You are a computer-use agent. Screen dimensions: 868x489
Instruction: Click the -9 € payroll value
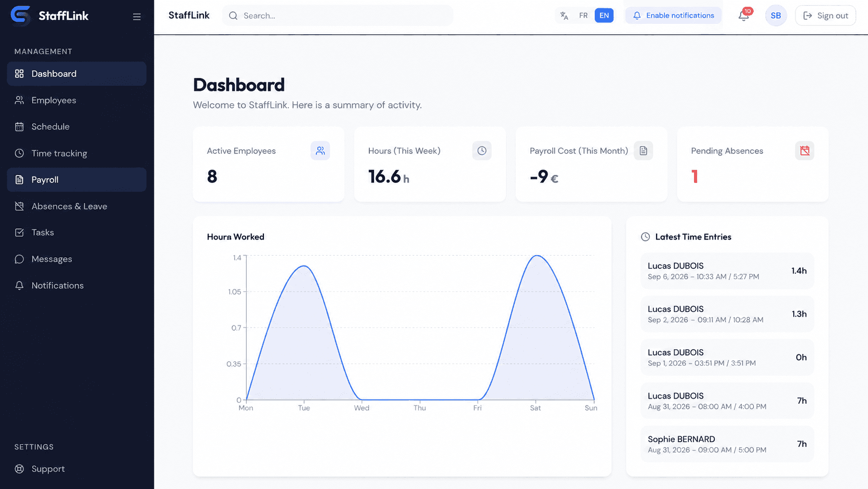click(544, 177)
